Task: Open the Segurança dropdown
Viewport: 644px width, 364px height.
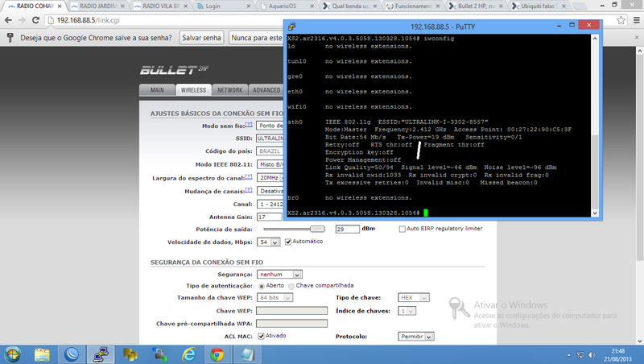Action: coord(279,274)
